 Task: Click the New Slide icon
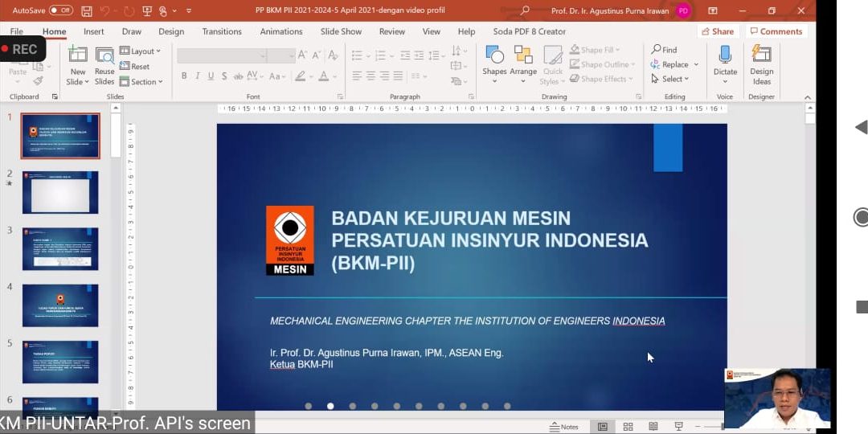point(77,56)
